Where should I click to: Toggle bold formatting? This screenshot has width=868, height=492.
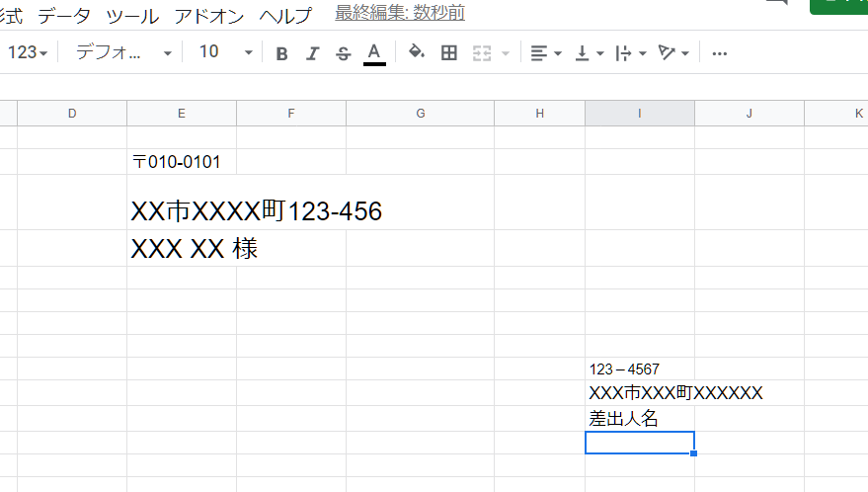click(281, 53)
